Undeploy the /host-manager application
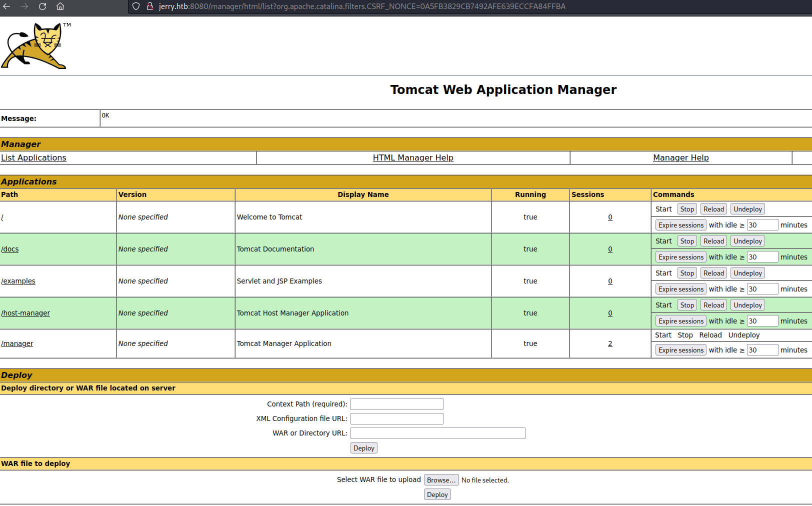 click(747, 305)
